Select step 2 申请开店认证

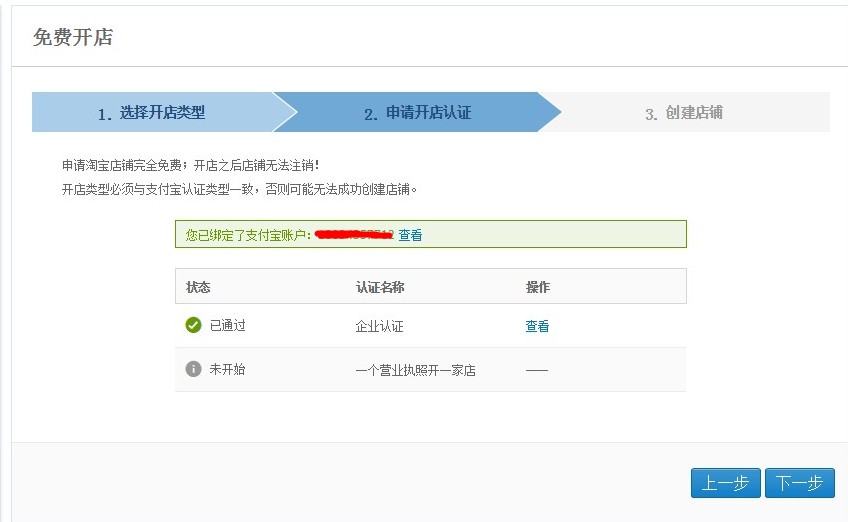coord(417,113)
